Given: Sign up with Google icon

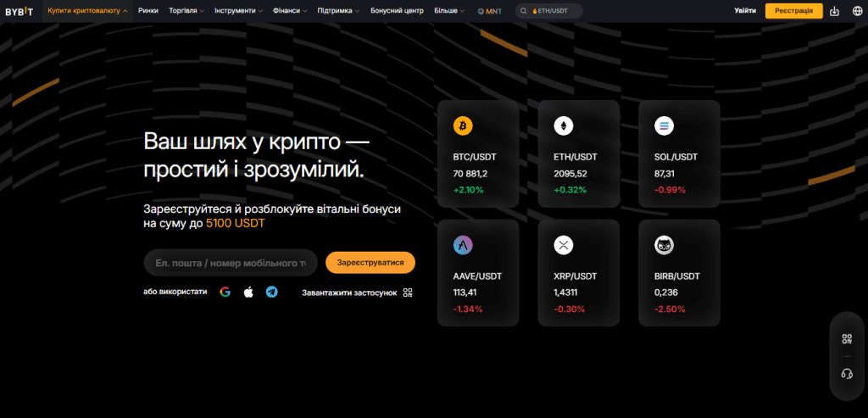Looking at the screenshot, I should tap(225, 293).
